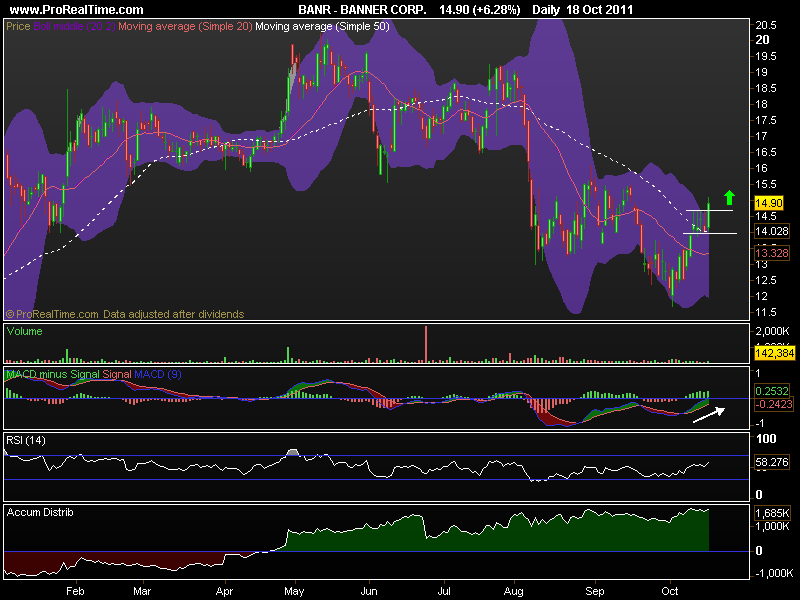Viewport: 800px width, 600px height.
Task: Click the Daily 18 Oct 2011 label
Action: pos(582,10)
